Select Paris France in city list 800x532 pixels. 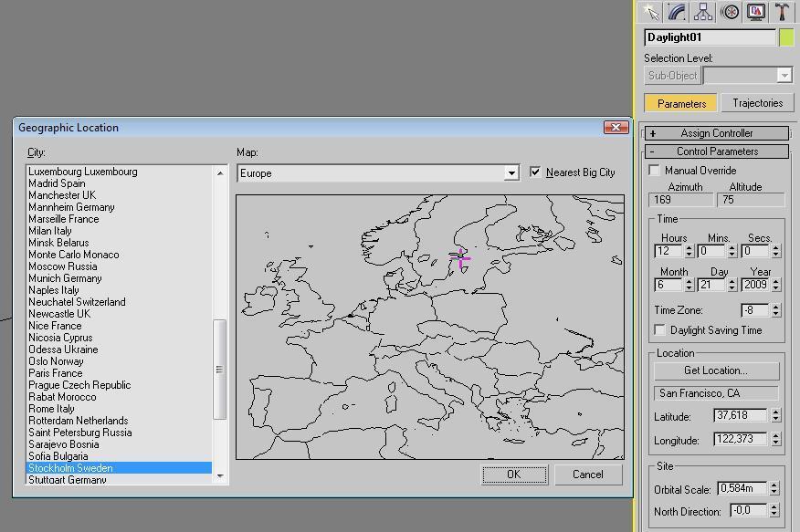click(119, 373)
